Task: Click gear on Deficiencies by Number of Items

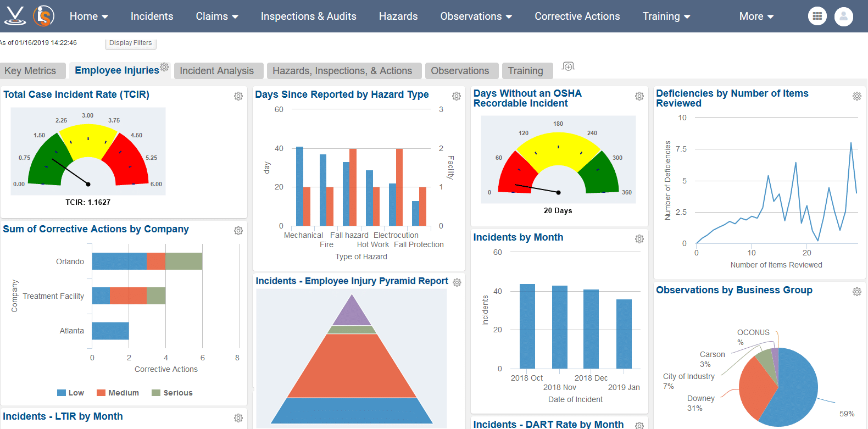Action: [857, 96]
